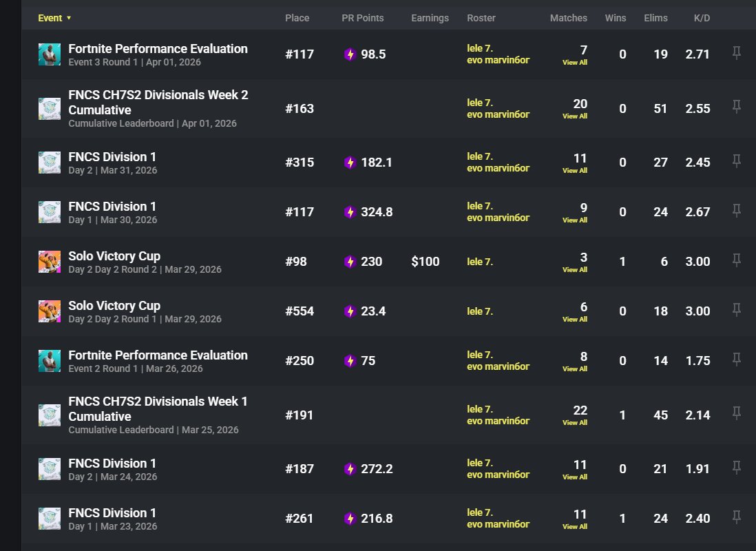Click the $100 earnings value

(x=426, y=262)
